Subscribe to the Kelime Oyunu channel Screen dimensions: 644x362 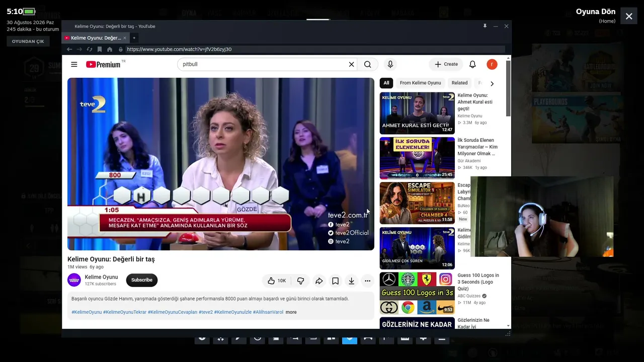(x=142, y=280)
